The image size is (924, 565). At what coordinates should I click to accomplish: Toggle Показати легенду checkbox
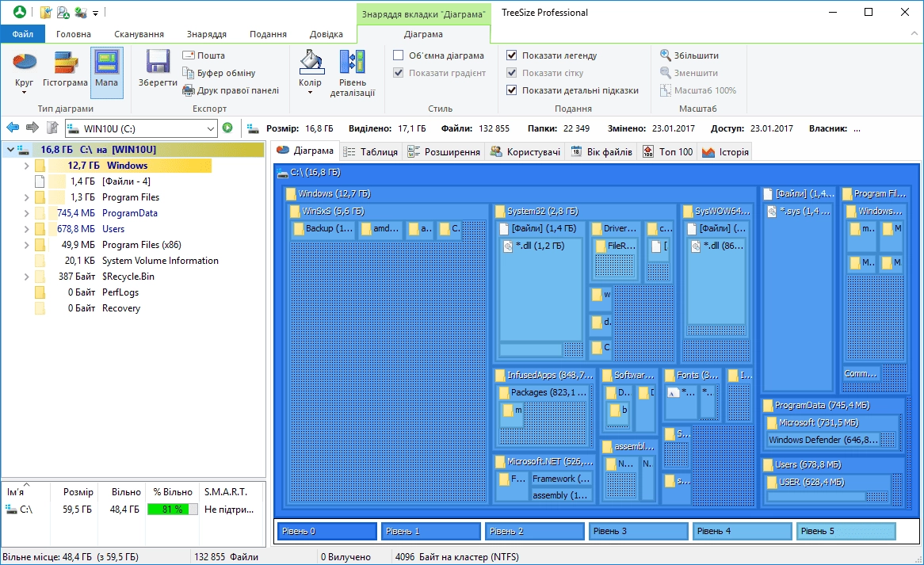[511, 55]
